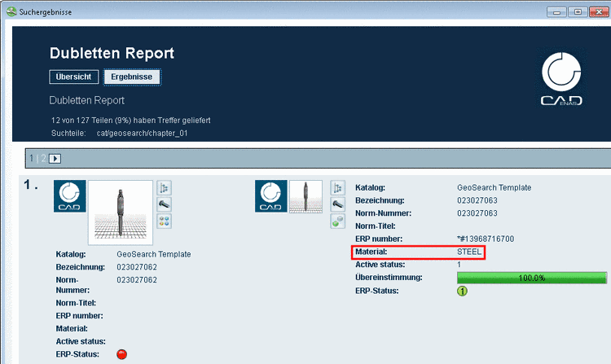Open small preview thumbnail of part 023027063
Screen dimensions: 611x364
pyautogui.click(x=305, y=196)
